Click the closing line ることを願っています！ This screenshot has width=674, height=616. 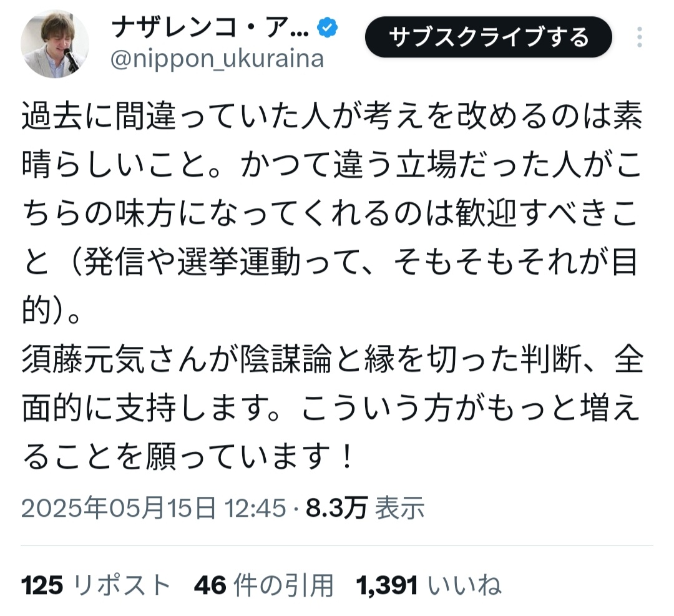[187, 457]
